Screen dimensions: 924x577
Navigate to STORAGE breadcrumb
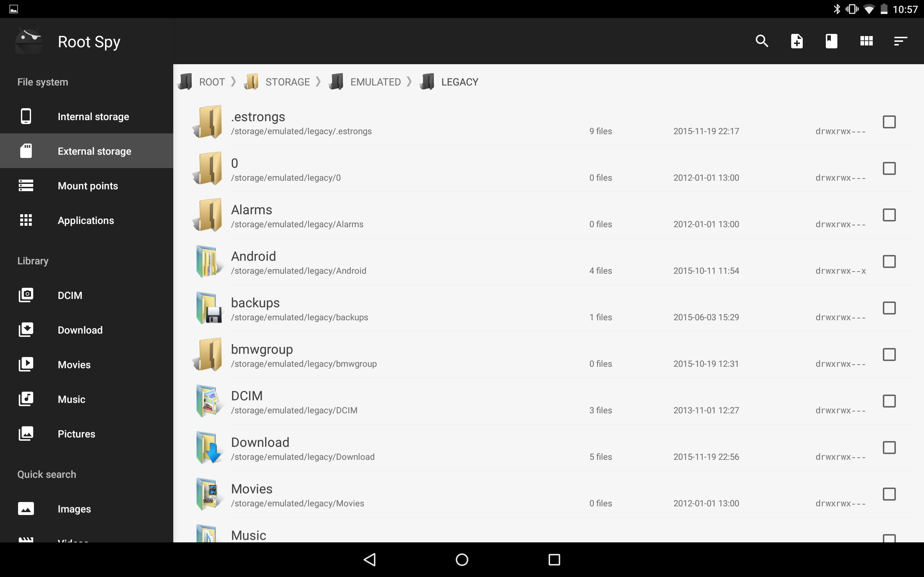point(287,82)
